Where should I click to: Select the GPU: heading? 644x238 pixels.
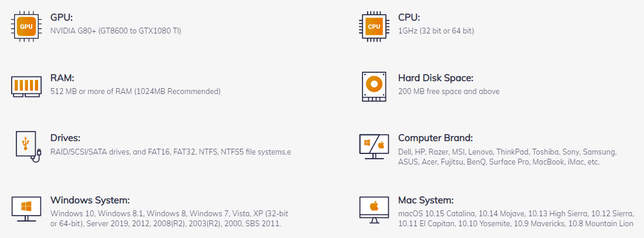coord(61,18)
